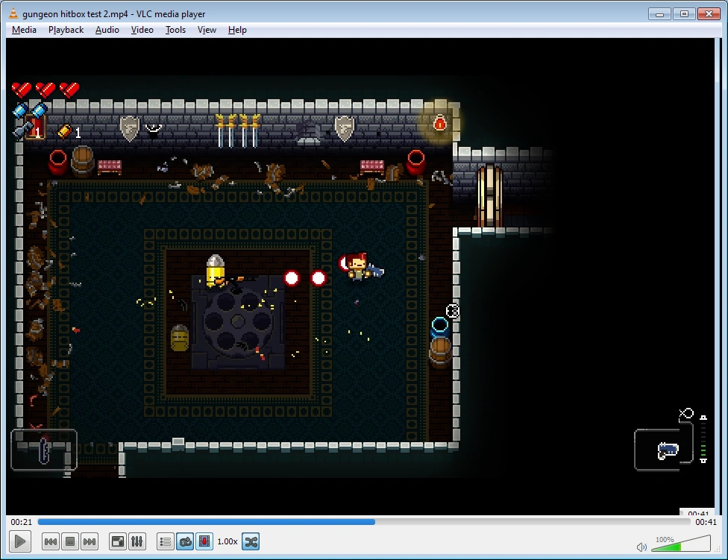The height and width of the screenshot is (560, 728).
Task: Skip to previous media with rewind button
Action: click(x=51, y=541)
